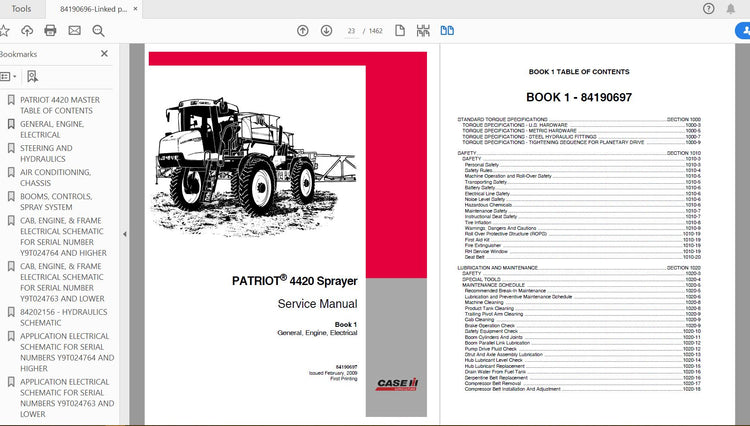Edit the current page number field
Image resolution: width=750 pixels, height=426 pixels.
point(352,31)
